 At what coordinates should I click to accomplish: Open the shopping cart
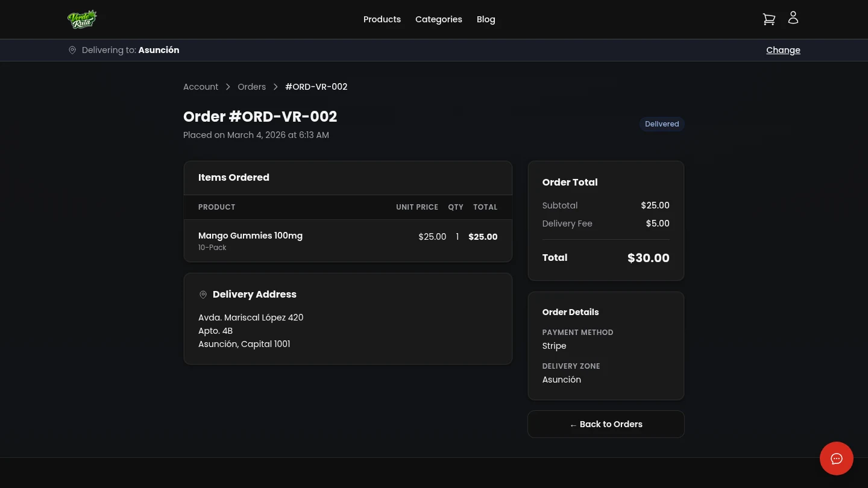tap(769, 19)
